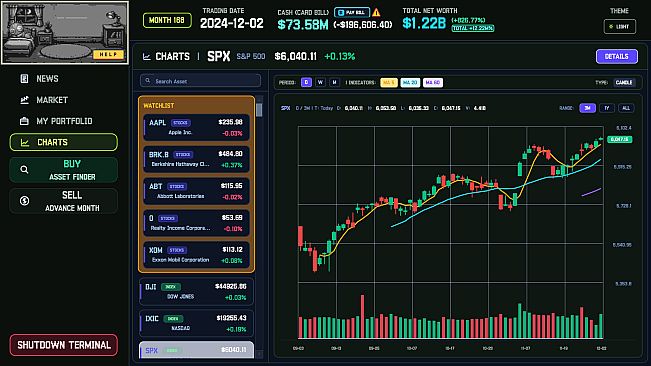Click the cash value $73.58M
This screenshot has width=651, height=366.
(x=303, y=25)
